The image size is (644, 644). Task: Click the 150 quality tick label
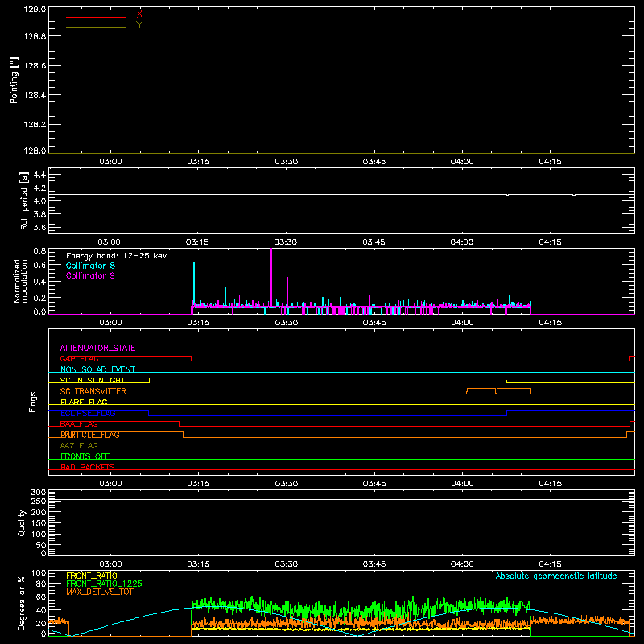pyautogui.click(x=38, y=523)
